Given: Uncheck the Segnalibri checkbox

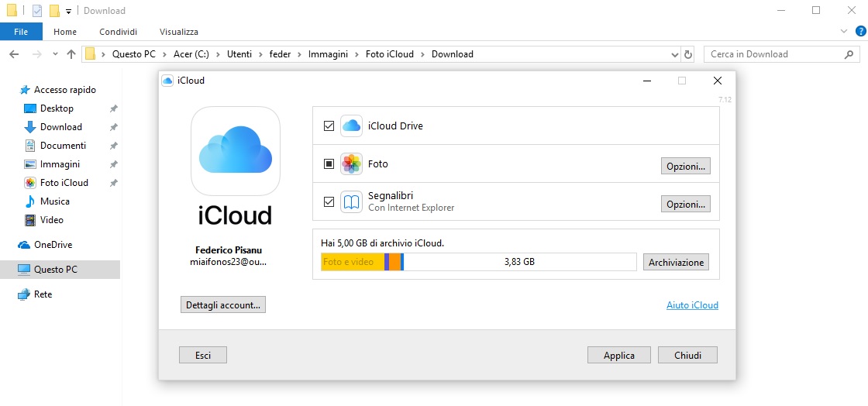Looking at the screenshot, I should coord(329,202).
